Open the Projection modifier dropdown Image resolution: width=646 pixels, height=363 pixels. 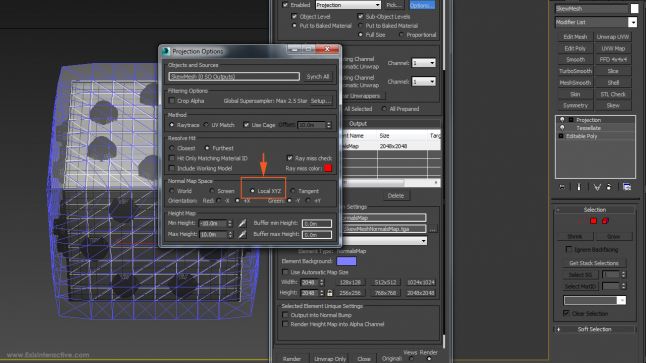pos(348,5)
